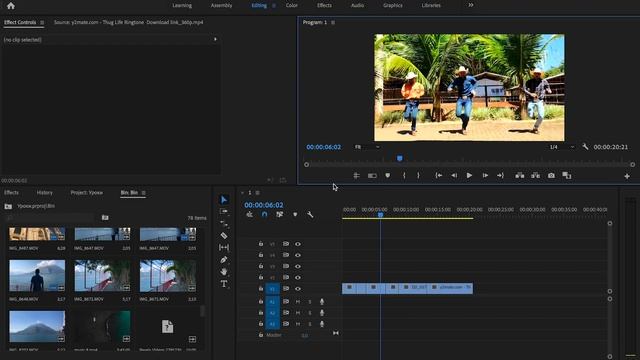640x360 pixels.
Task: Click Mark In in Program monitor
Action: tap(404, 176)
